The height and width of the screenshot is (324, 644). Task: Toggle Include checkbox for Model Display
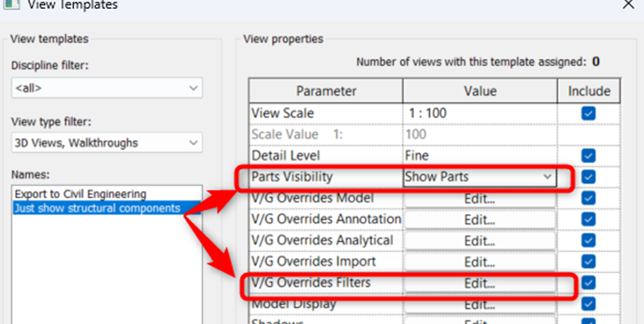click(588, 304)
